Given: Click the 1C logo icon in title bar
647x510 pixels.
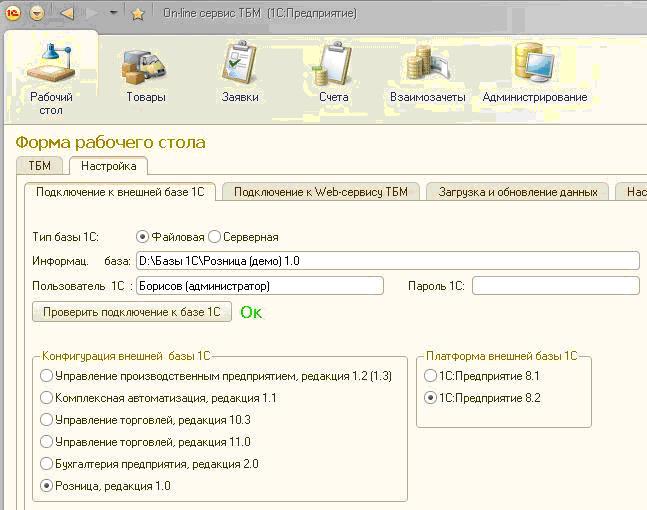Looking at the screenshot, I should [12, 13].
